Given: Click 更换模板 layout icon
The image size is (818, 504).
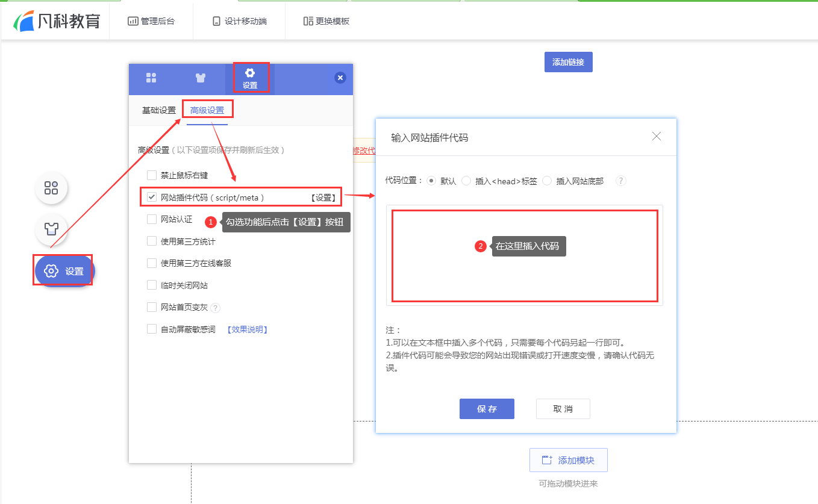Looking at the screenshot, I should 308,21.
